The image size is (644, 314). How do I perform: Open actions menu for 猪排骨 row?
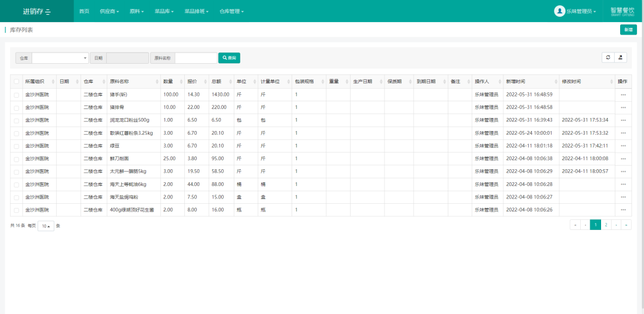(623, 107)
